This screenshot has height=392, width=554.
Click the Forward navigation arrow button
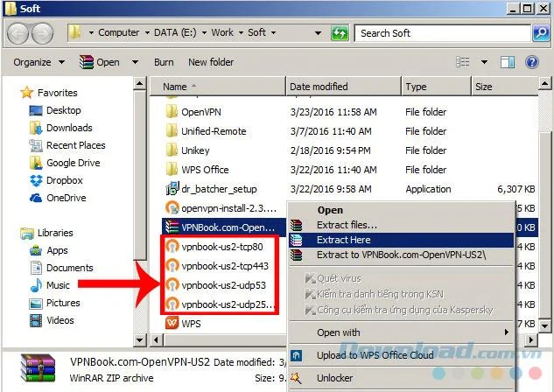pyautogui.click(x=42, y=33)
